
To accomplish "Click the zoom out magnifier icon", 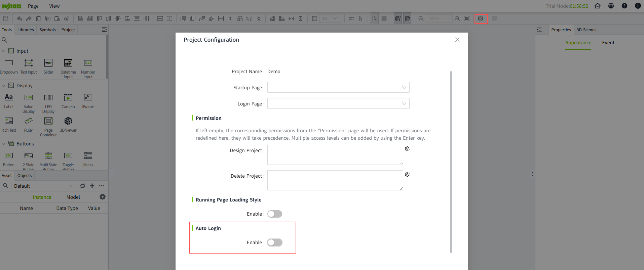I will click(421, 18).
